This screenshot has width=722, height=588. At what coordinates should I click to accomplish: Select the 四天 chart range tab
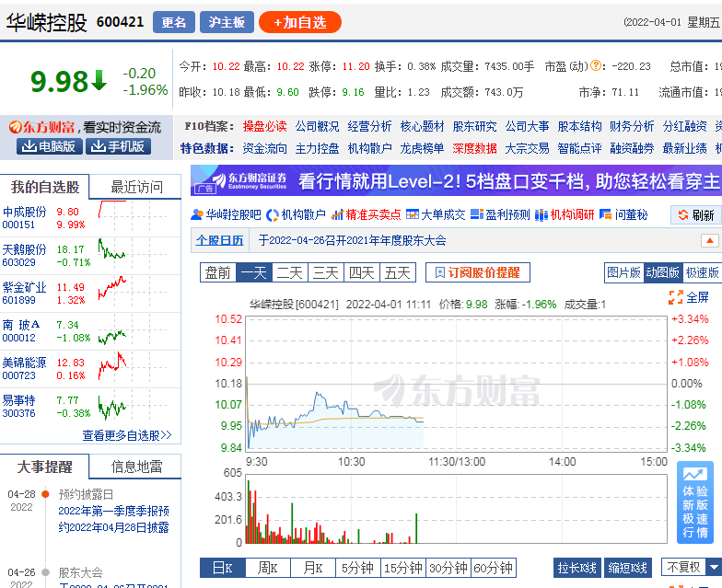coord(362,272)
